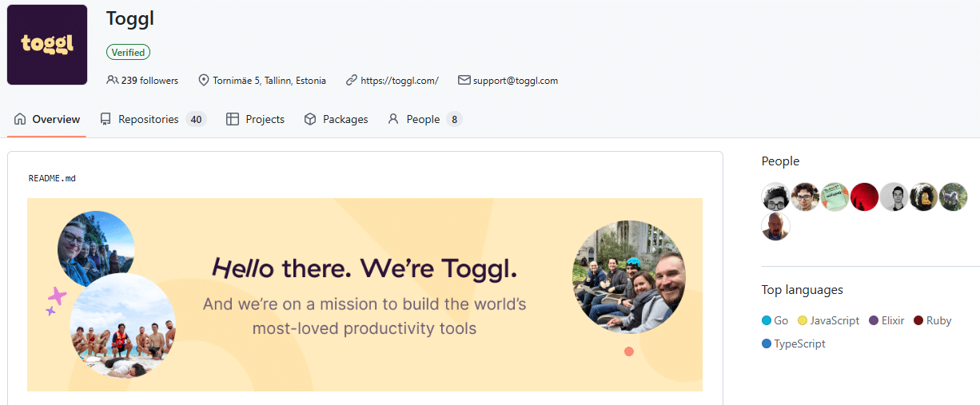Click the envelope icon beside support@toggl.com
The height and width of the screenshot is (405, 980).
click(464, 81)
